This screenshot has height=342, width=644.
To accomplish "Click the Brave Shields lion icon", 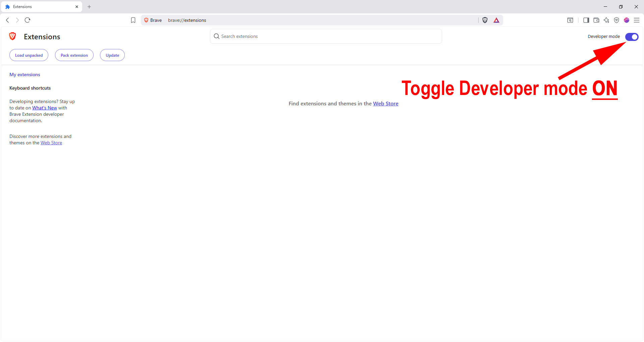I will pos(485,20).
